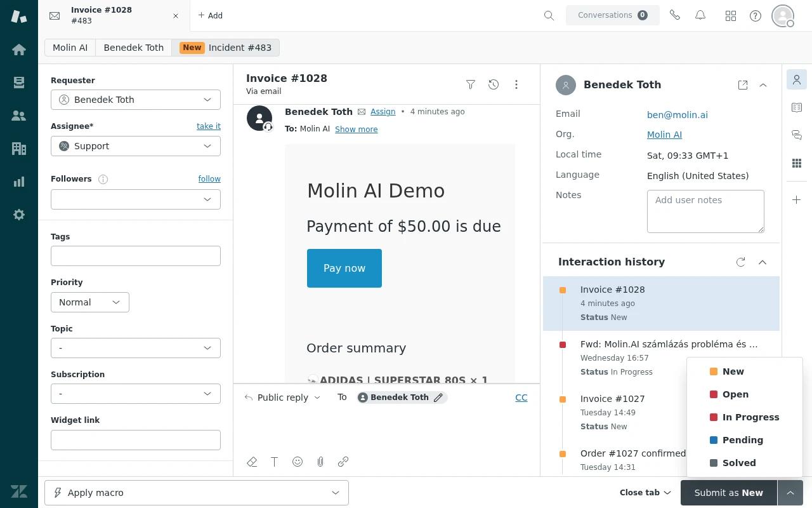Click the search magnifier icon
The height and width of the screenshot is (508, 812).
(x=549, y=15)
